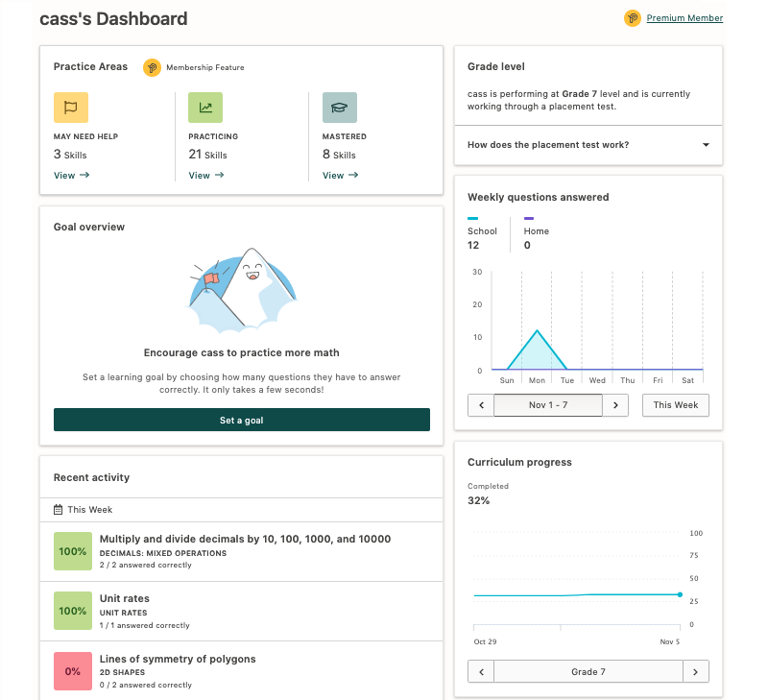
Task: Switch to previous grade in Curriculum progress
Action: 481,671
